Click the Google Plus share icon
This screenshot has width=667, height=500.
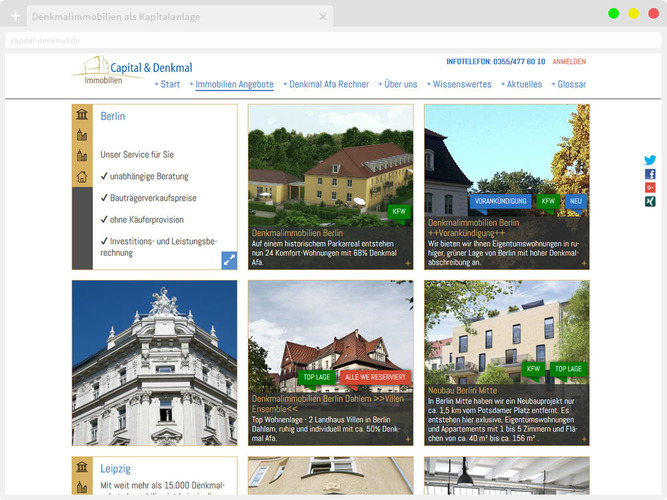click(x=650, y=188)
